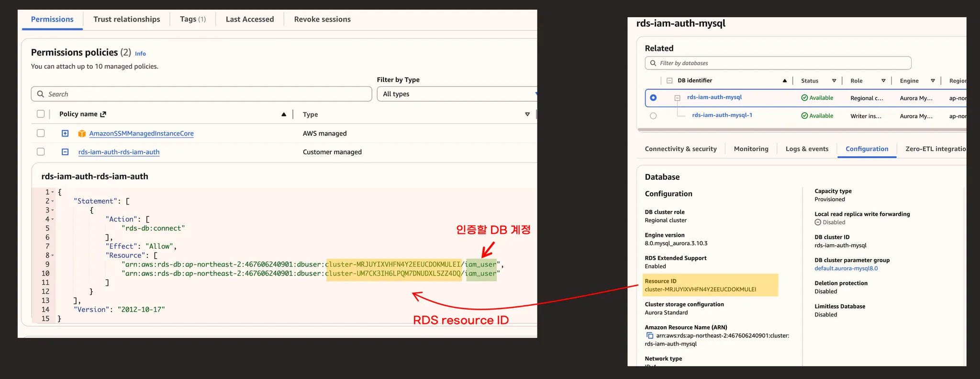Click the magnifier icon in Filter by databases
Screen dimensions: 980x379
coord(653,63)
